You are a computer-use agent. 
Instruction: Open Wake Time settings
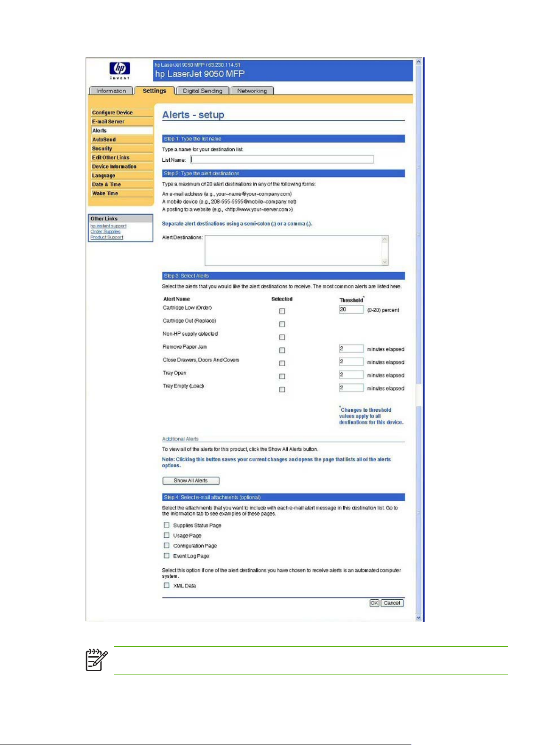click(122, 193)
